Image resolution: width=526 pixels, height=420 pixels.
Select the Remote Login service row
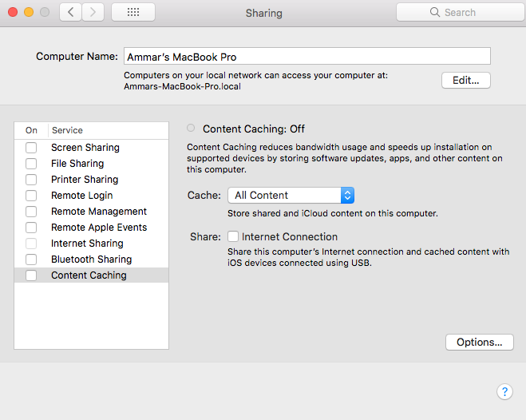91,196
